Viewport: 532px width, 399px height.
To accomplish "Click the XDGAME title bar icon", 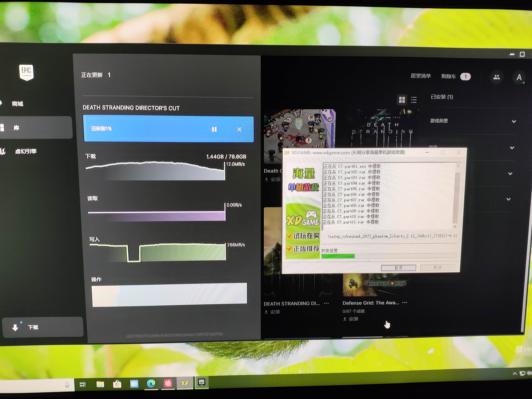I will click(x=287, y=153).
